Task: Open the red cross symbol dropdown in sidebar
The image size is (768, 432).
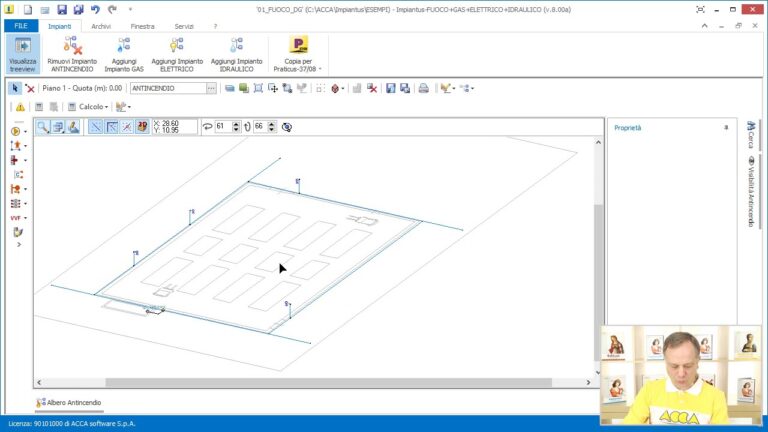Action: click(25, 161)
